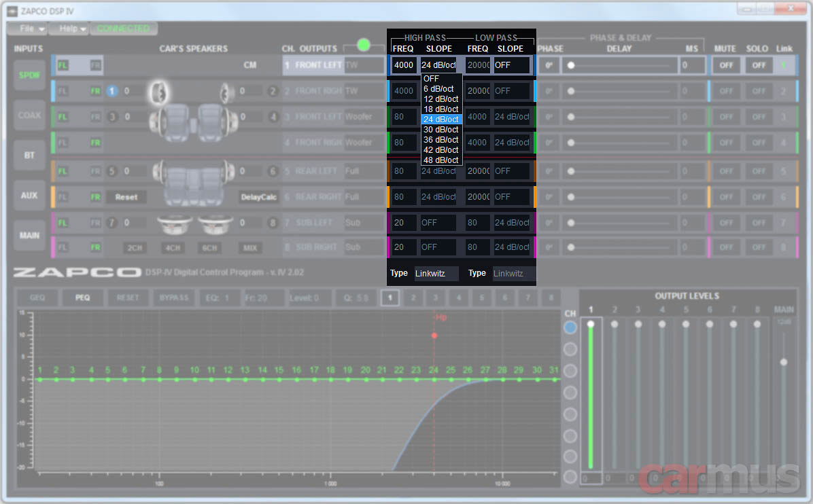The height and width of the screenshot is (504, 813).
Task: Select speaker number 8 circle in car diagram
Action: pos(273,223)
